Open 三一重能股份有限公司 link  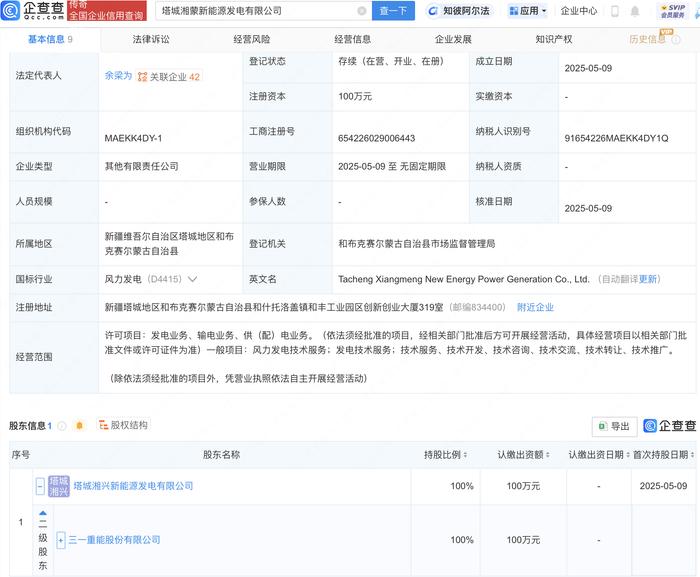(x=114, y=540)
